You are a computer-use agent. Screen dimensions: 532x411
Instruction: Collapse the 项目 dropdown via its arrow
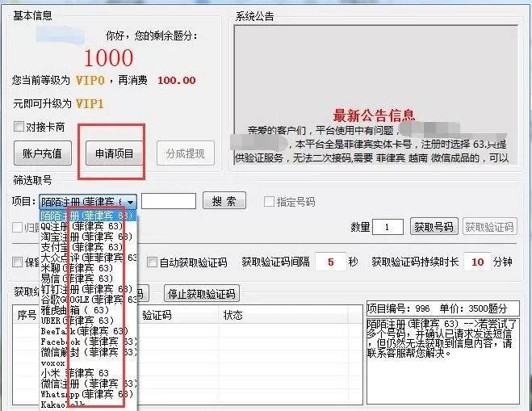coord(130,203)
